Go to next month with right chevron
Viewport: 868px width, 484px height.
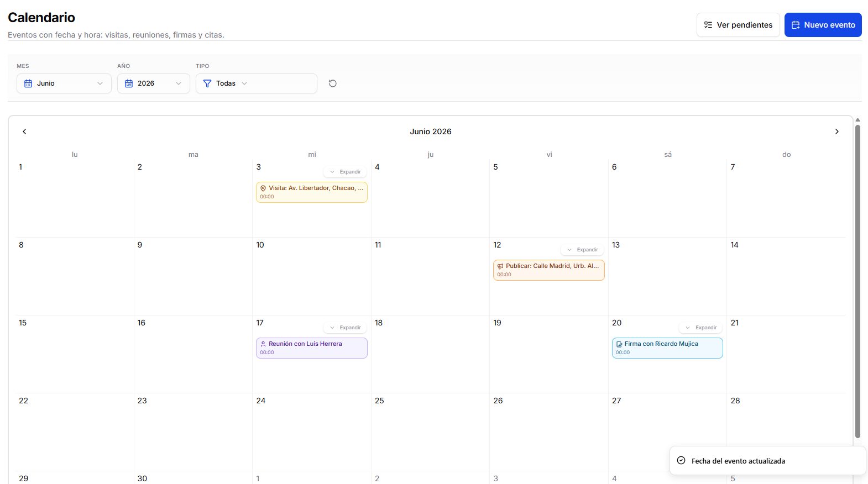[836, 131]
